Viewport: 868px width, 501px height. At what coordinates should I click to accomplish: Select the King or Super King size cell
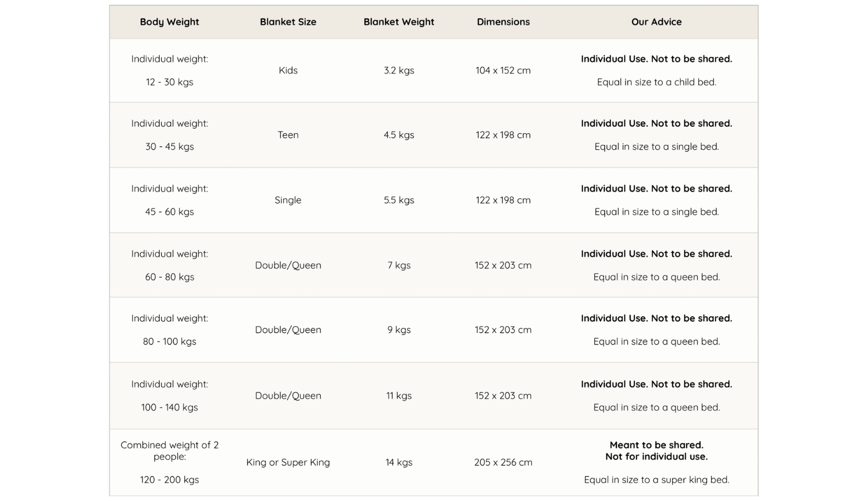point(288,462)
